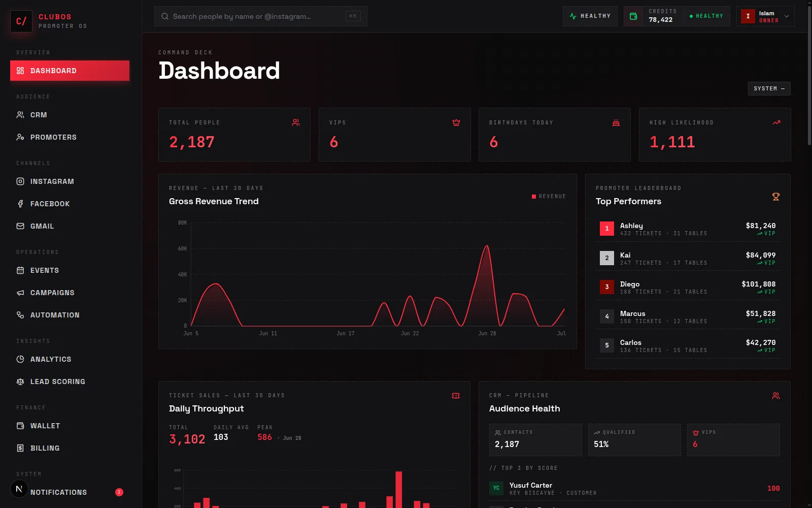812x508 pixels.
Task: Open the Dashboard menu item
Action: click(70, 71)
